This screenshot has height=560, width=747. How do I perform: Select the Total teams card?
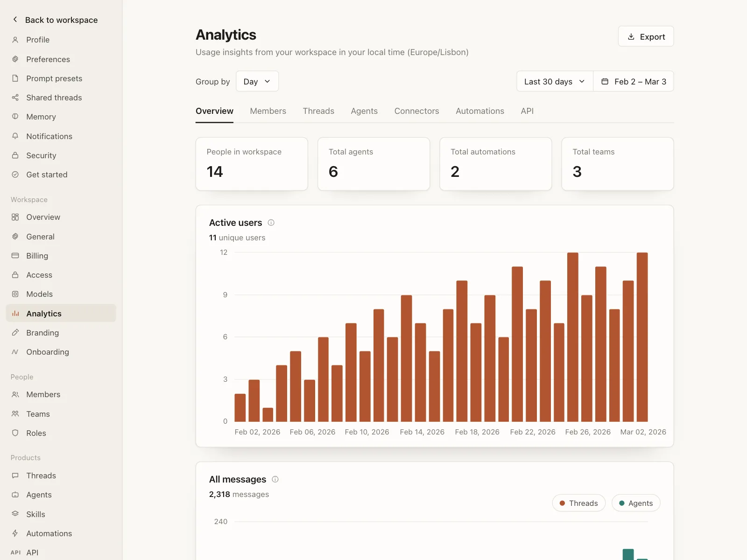click(x=618, y=164)
